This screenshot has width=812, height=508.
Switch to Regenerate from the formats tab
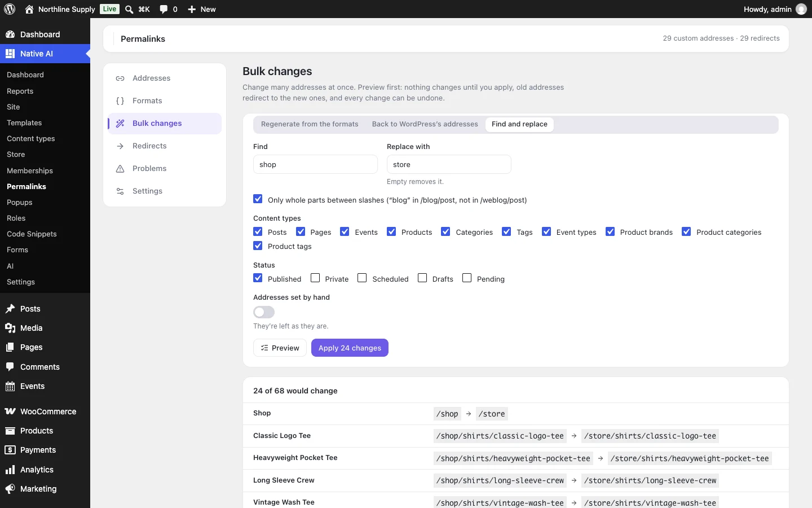(310, 124)
